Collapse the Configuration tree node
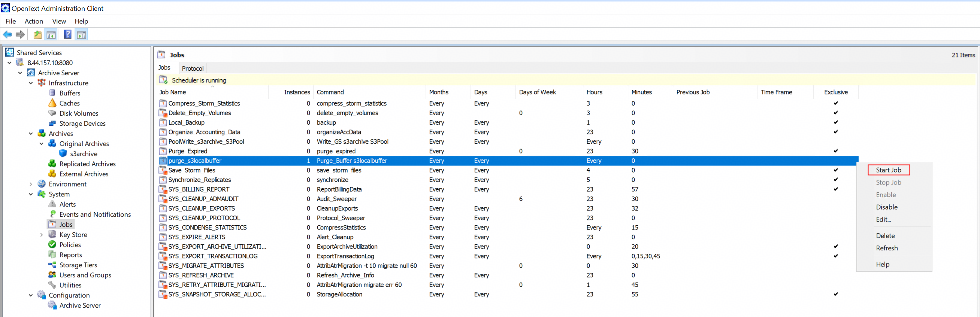The width and height of the screenshot is (980, 317). coord(31,295)
